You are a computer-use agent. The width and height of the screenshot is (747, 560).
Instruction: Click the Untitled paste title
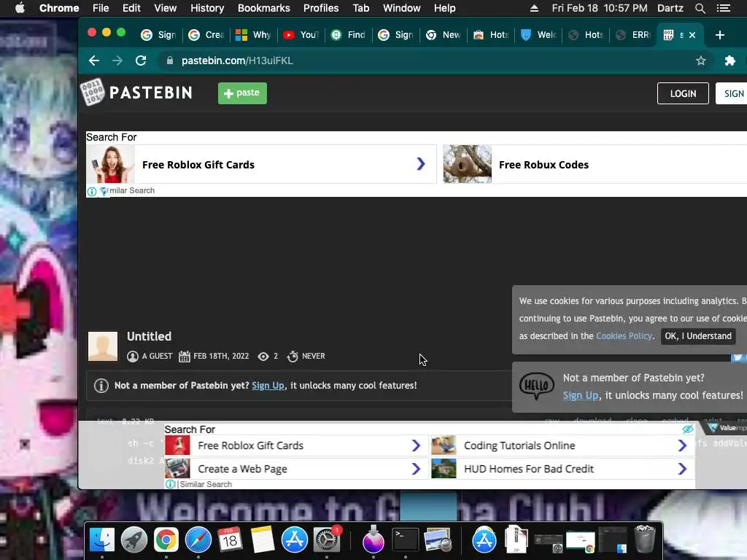149,336
